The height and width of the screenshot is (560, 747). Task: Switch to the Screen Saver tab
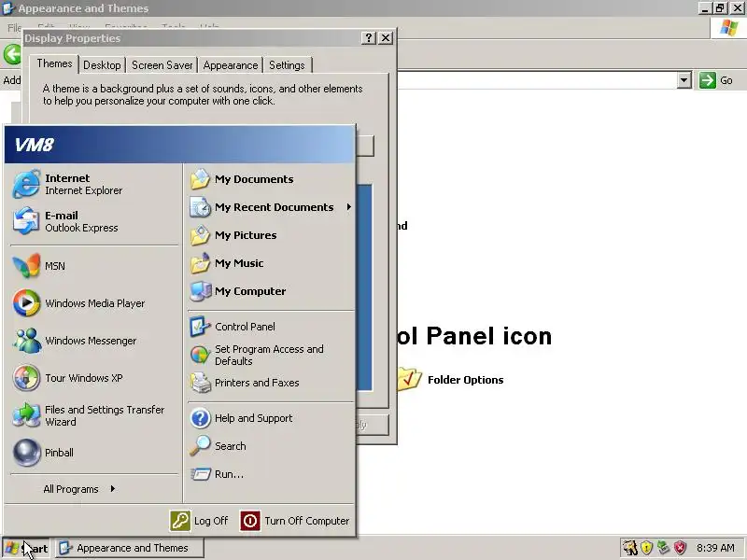tap(162, 65)
